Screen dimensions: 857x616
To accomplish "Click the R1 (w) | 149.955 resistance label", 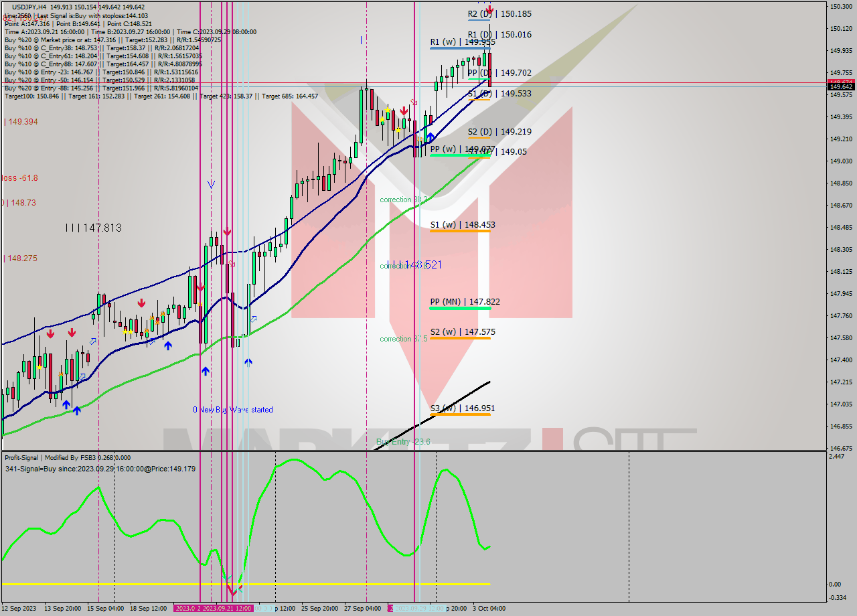I will (x=463, y=42).
